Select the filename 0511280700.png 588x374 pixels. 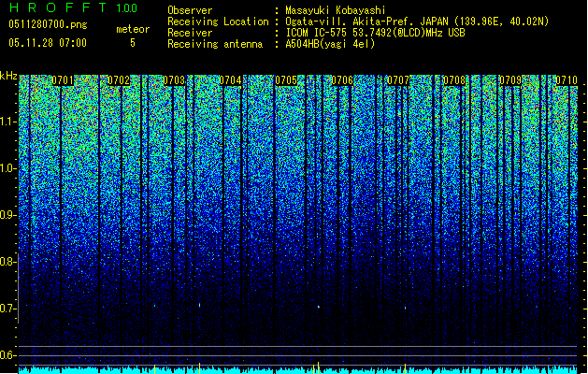[x=48, y=24]
